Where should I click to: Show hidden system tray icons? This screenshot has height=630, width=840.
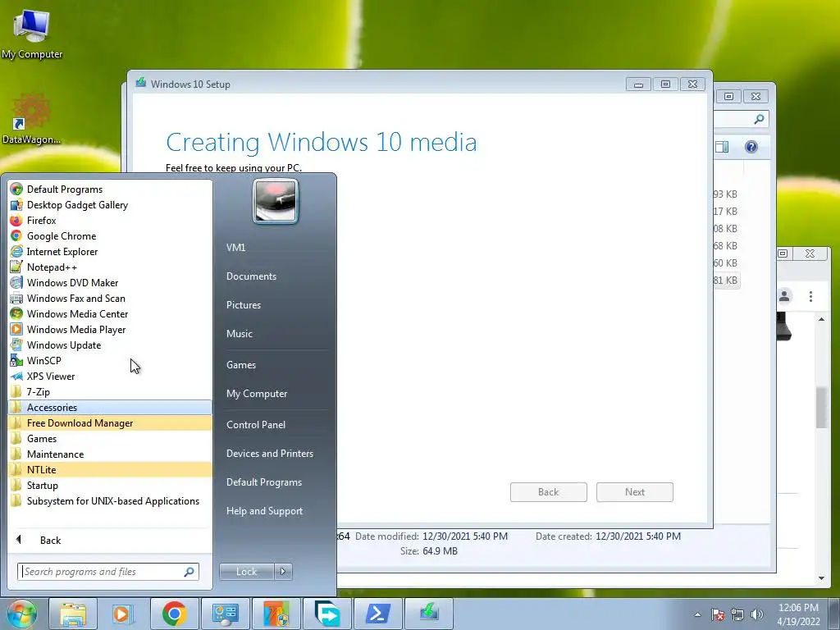click(x=697, y=614)
